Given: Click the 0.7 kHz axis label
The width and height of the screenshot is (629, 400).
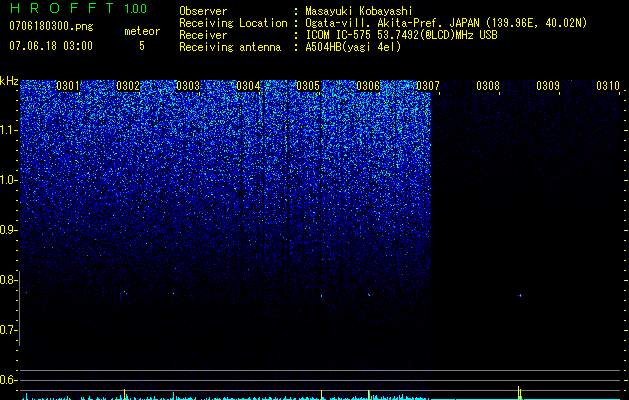Looking at the screenshot, I should pyautogui.click(x=8, y=330).
